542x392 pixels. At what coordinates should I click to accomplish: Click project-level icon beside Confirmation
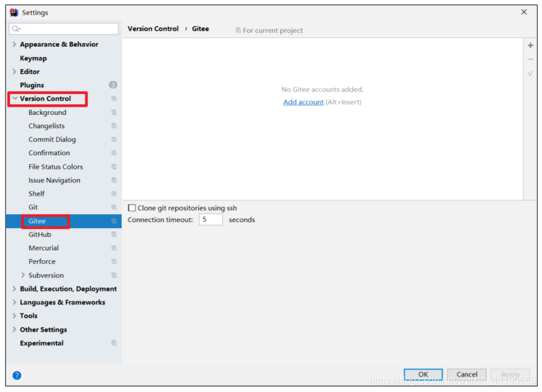(x=114, y=153)
